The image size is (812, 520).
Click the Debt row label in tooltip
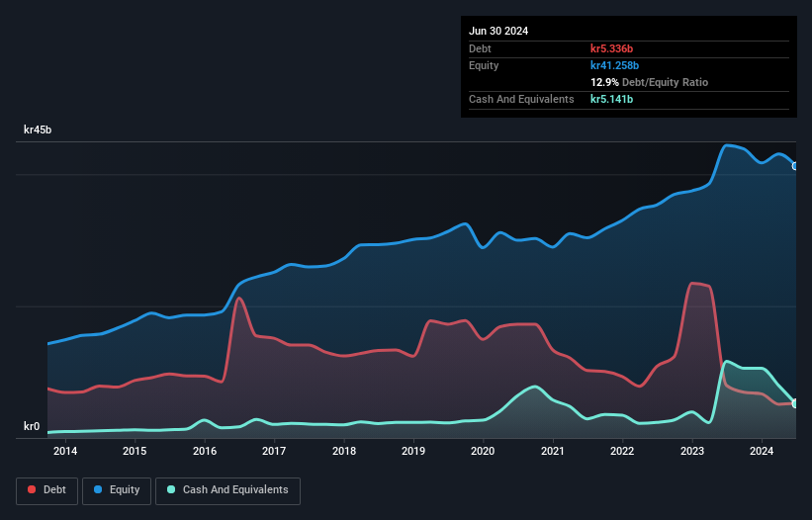click(x=480, y=48)
